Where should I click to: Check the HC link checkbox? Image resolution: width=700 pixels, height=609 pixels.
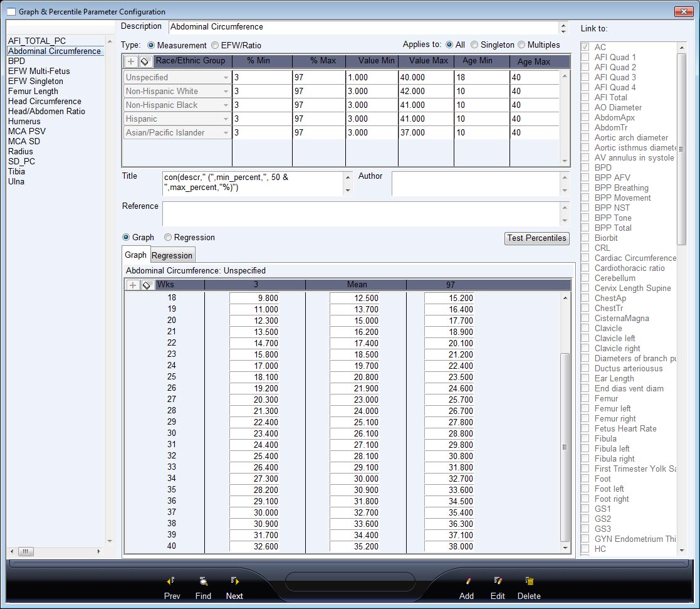point(585,549)
